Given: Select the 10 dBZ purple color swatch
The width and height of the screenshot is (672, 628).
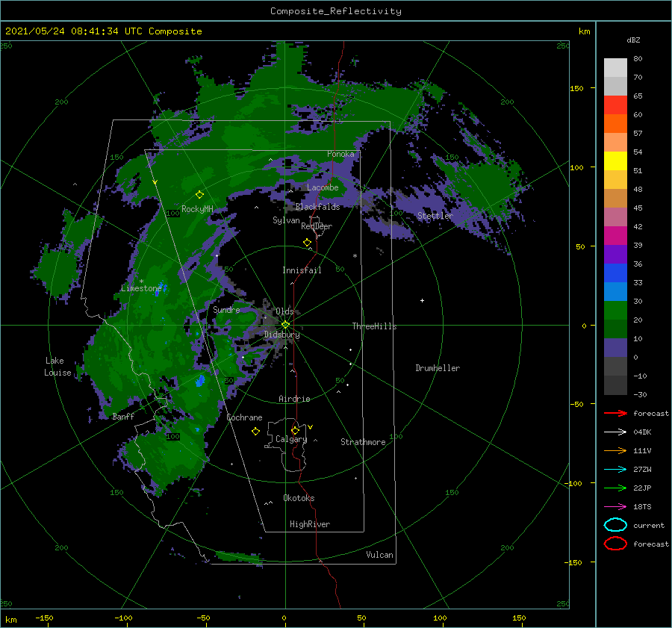Looking at the screenshot, I should tap(615, 347).
